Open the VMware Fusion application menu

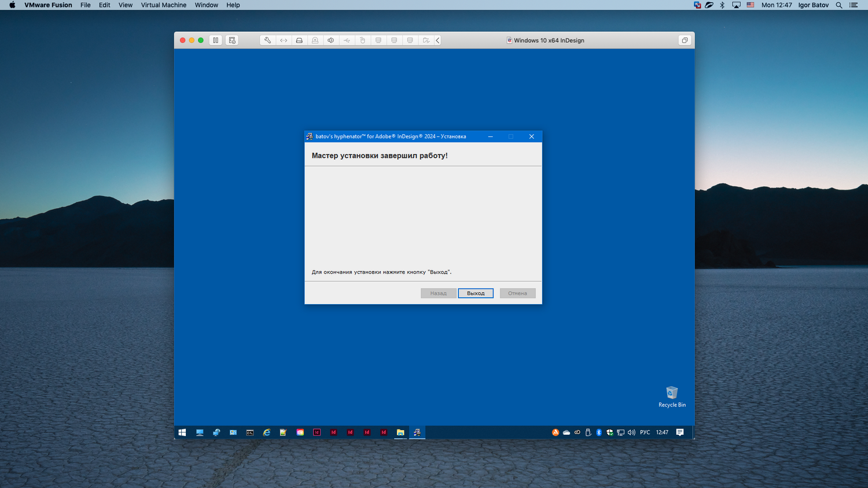tap(48, 5)
